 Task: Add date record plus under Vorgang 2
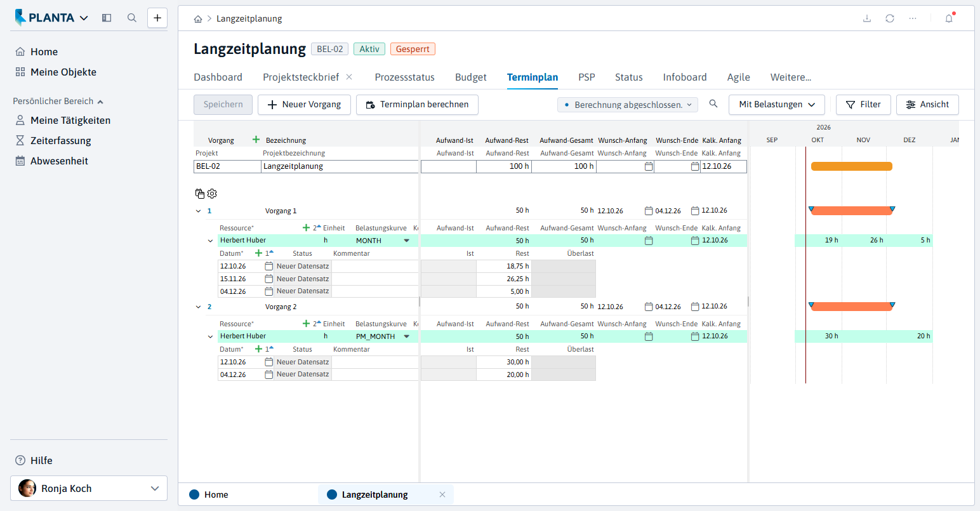(x=258, y=349)
